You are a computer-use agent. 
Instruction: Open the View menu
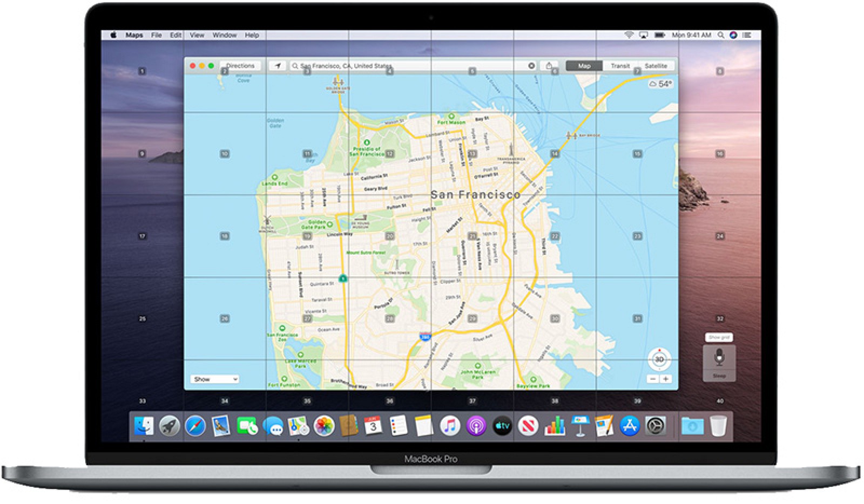(x=197, y=35)
